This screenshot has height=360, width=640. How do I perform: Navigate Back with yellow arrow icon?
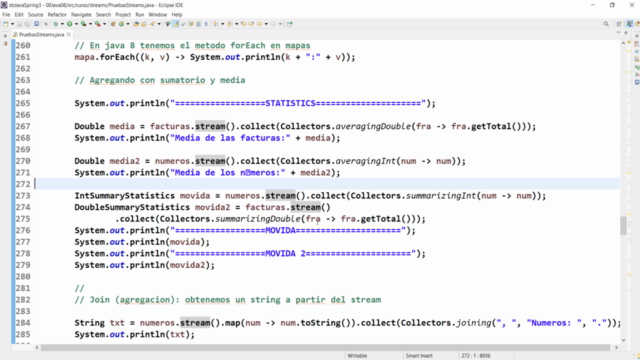pos(259,24)
